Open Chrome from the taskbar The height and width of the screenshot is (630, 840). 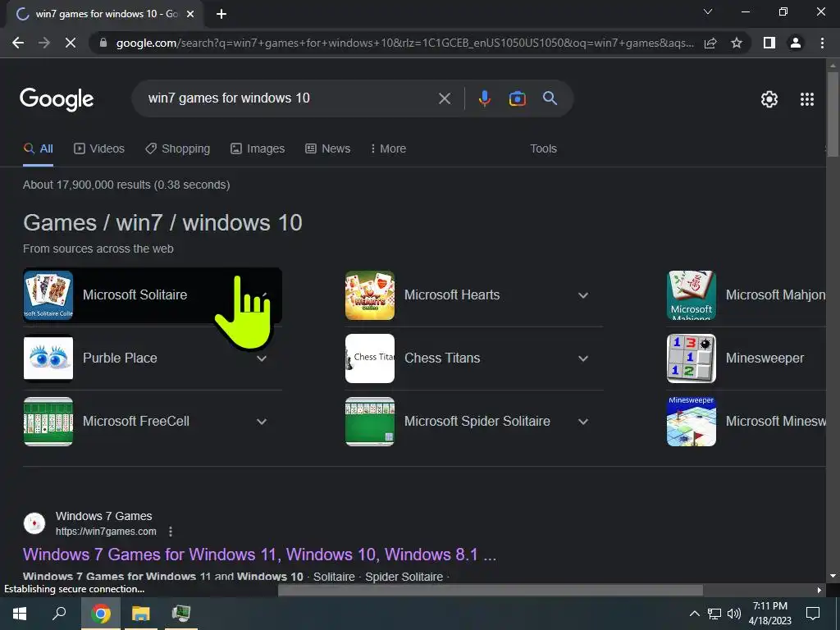coord(100,614)
